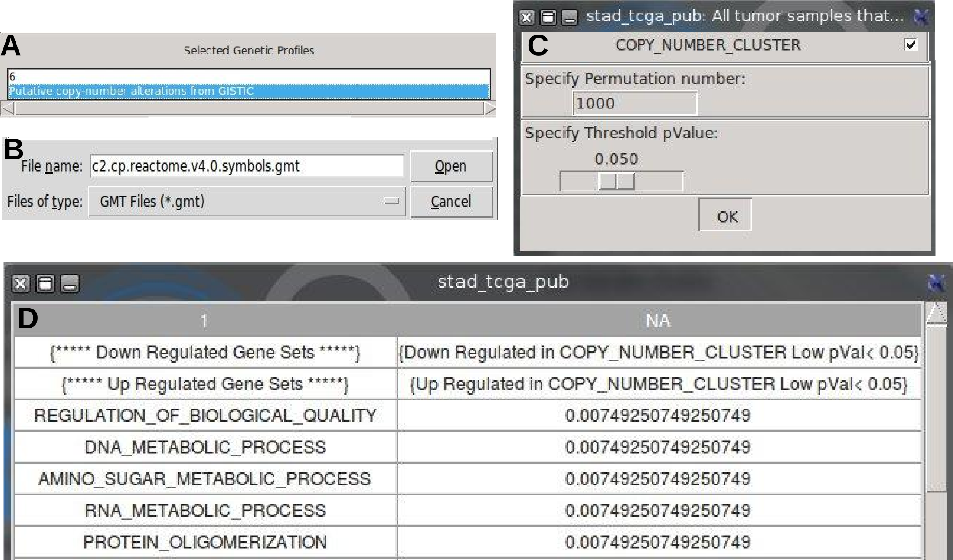Open the Files of type dropdown
953x560 pixels.
pyautogui.click(x=247, y=201)
